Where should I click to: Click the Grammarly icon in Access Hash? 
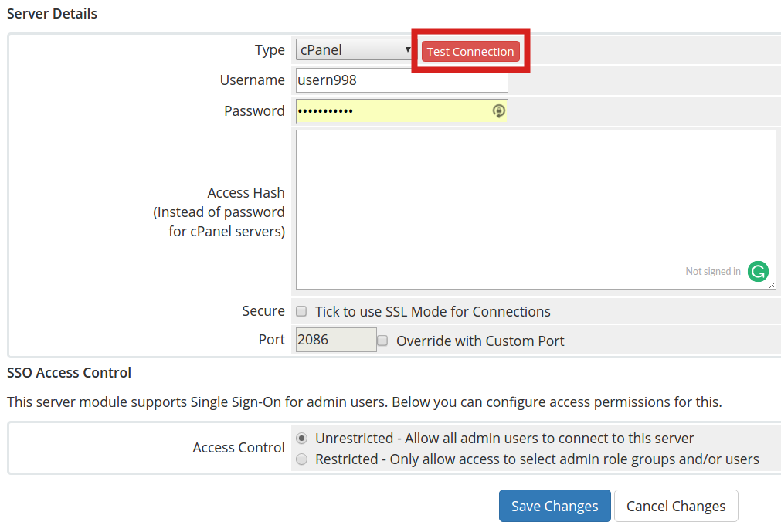(x=758, y=271)
